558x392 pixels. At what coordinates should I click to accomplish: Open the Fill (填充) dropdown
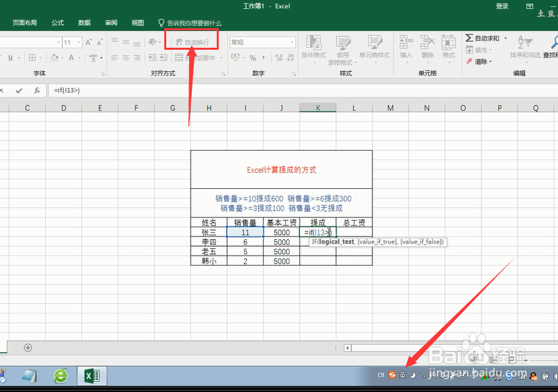point(479,50)
